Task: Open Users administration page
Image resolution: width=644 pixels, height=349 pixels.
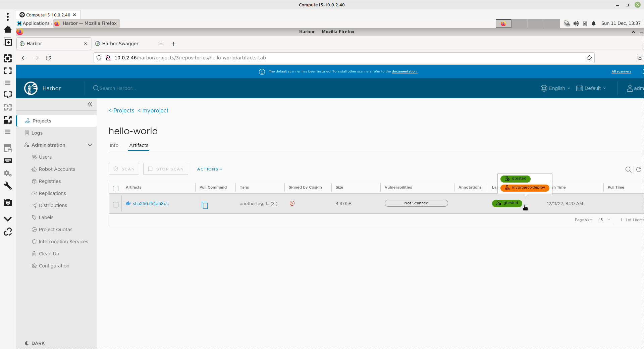Action: tap(45, 157)
